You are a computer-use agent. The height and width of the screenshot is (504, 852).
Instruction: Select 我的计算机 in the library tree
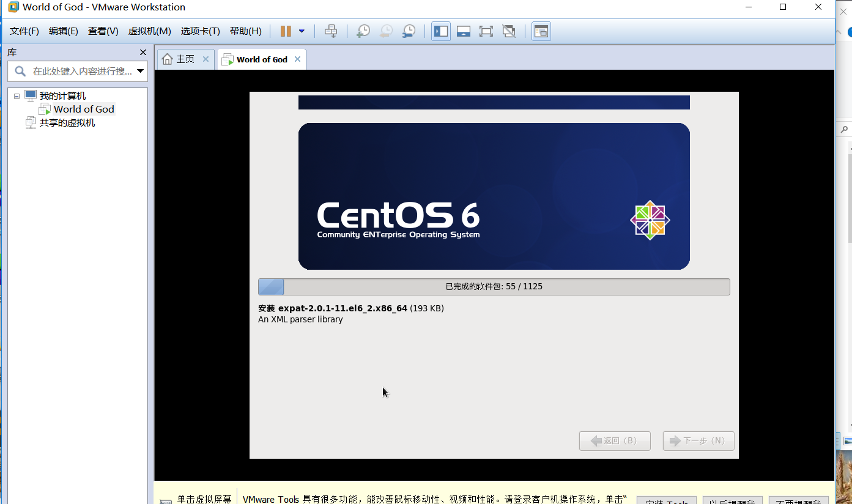pos(62,96)
